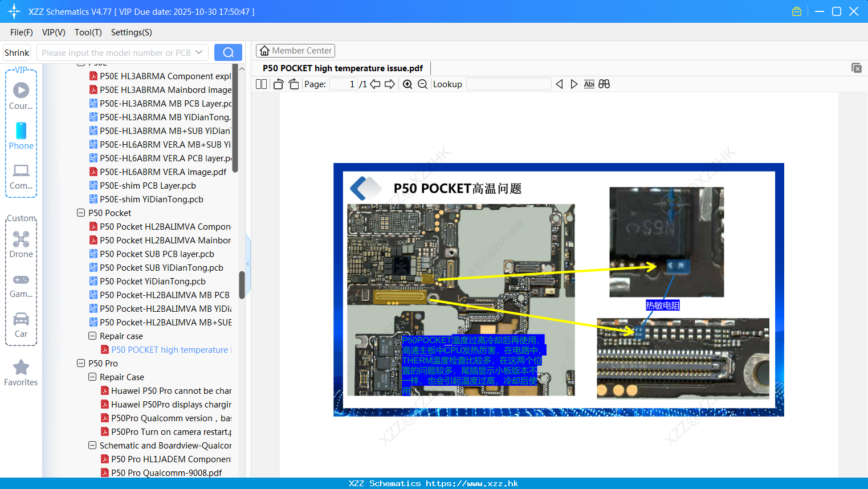
Task: Open P50 Pro Qualcomm-9008.pdf
Action: coord(161,472)
